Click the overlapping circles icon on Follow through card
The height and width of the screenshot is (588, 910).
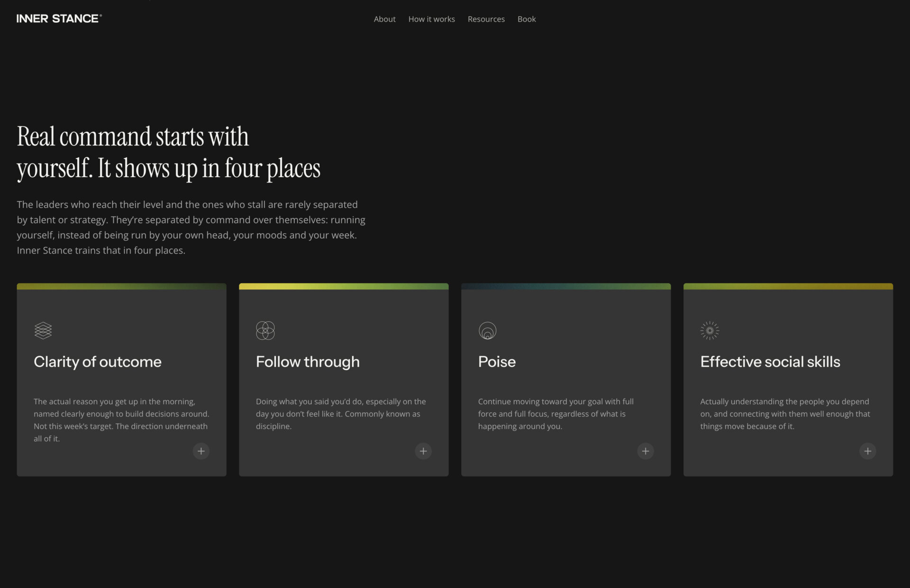coord(265,330)
